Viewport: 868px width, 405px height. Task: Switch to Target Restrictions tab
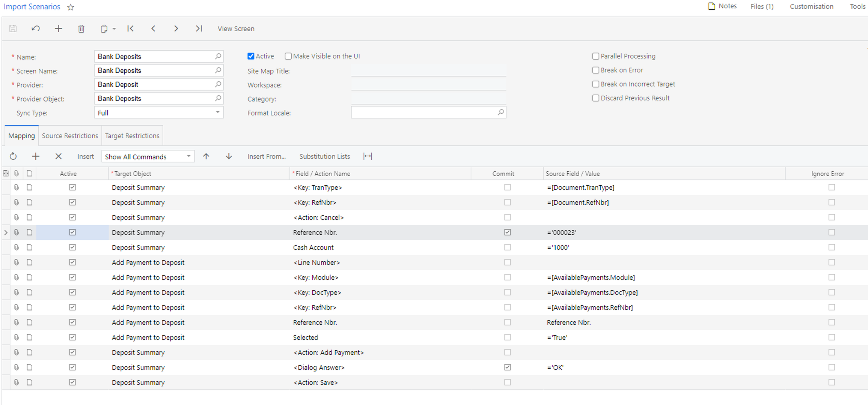(x=132, y=136)
